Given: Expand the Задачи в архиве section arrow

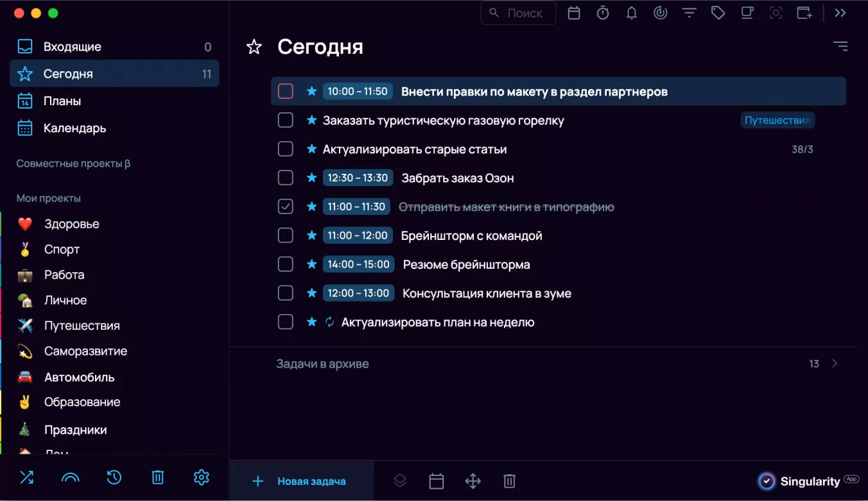Looking at the screenshot, I should pos(835,364).
